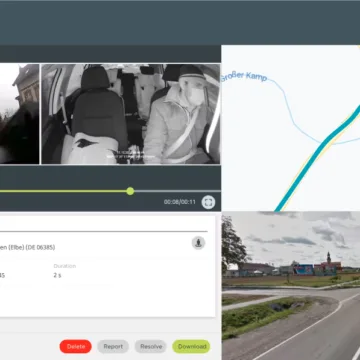The height and width of the screenshot is (360, 360).
Task: Click the grey remaining part of the timeline
Action: (177, 191)
